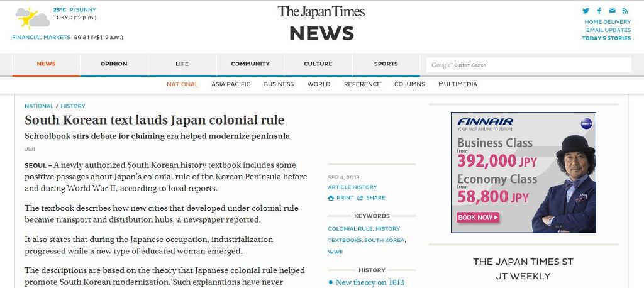Click the HISTORY breadcrumb link

pyautogui.click(x=73, y=106)
